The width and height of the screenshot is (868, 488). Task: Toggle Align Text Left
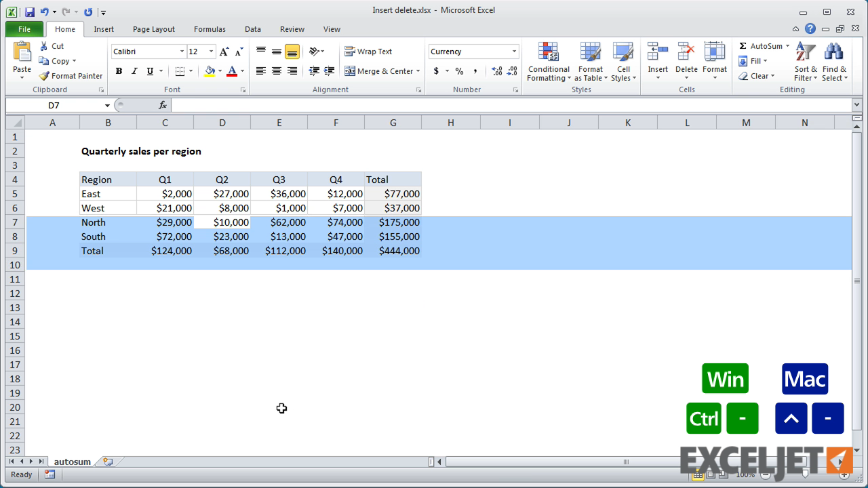click(x=261, y=71)
